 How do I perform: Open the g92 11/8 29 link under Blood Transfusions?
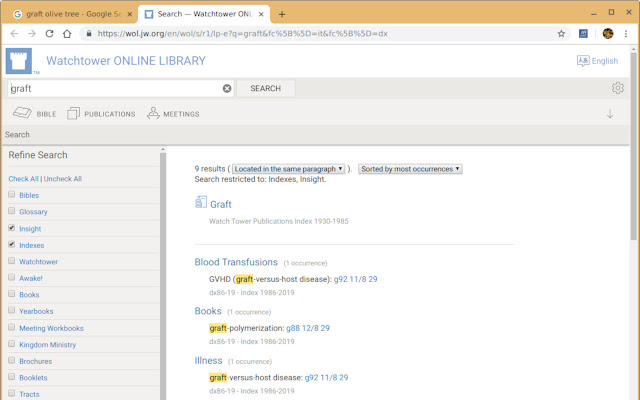(x=356, y=279)
